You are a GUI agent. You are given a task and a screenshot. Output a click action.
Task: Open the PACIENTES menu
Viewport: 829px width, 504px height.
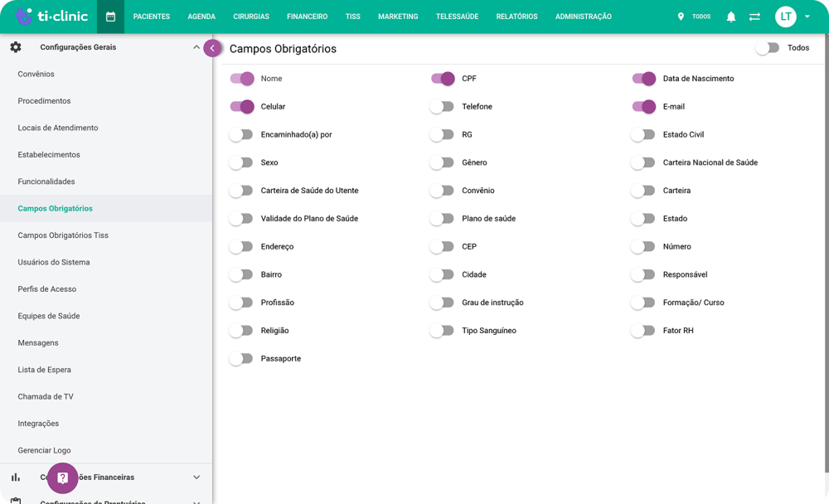(151, 17)
